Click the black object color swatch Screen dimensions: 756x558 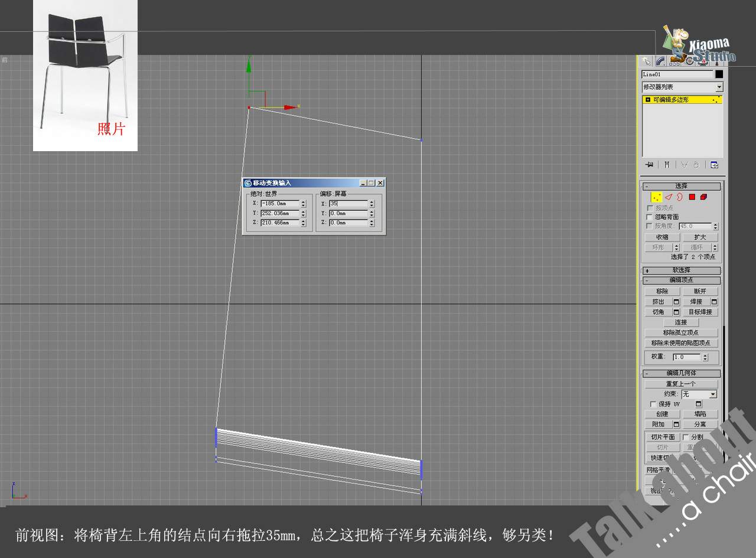[719, 74]
